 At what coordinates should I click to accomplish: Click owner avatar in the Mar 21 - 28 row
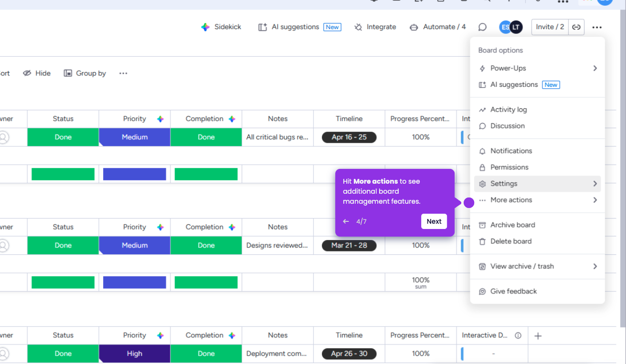click(4, 246)
